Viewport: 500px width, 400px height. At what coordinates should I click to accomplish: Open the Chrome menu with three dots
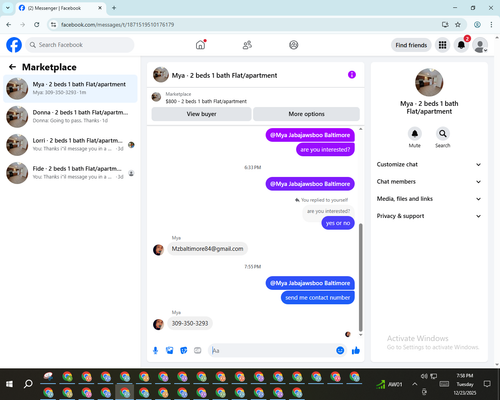pyautogui.click(x=491, y=25)
